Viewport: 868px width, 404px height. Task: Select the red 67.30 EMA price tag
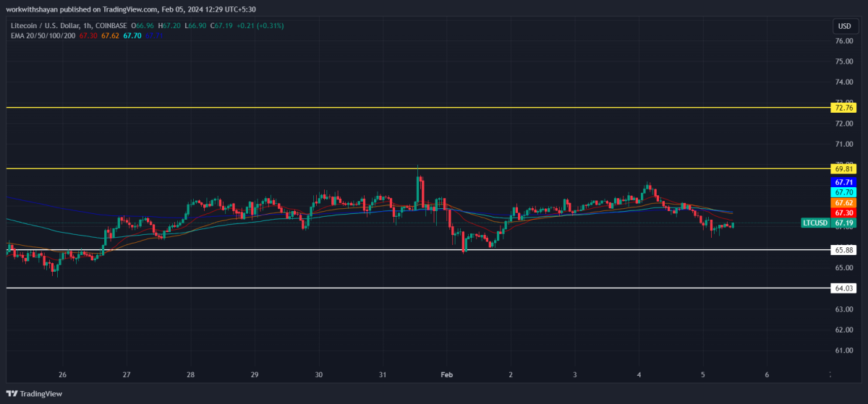coord(843,213)
